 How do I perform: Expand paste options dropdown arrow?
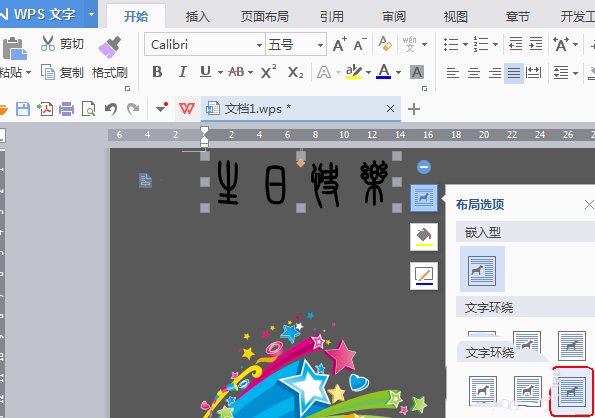click(x=28, y=72)
